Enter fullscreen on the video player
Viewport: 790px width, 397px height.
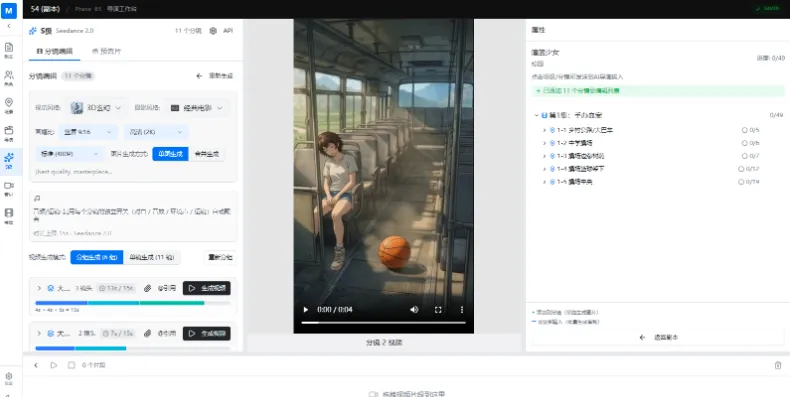click(x=438, y=309)
